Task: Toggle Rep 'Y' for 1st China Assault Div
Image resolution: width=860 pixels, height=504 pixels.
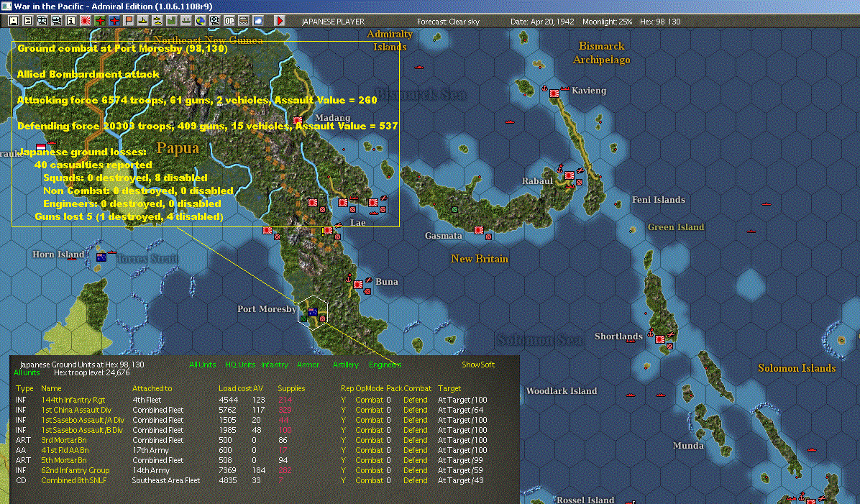Action: [343, 410]
